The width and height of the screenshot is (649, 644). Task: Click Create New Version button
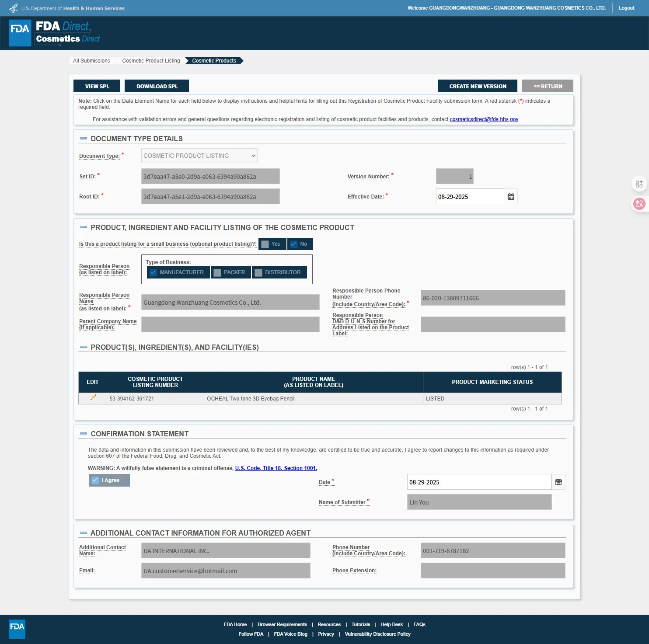pyautogui.click(x=478, y=86)
